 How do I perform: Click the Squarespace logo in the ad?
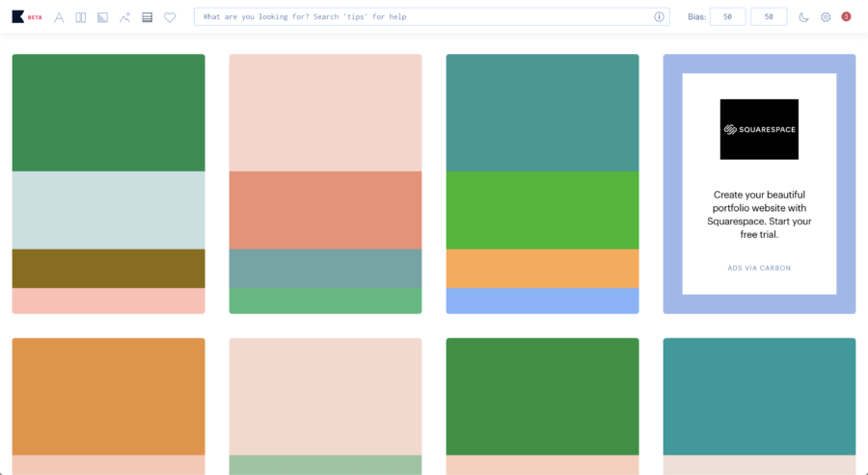[759, 129]
